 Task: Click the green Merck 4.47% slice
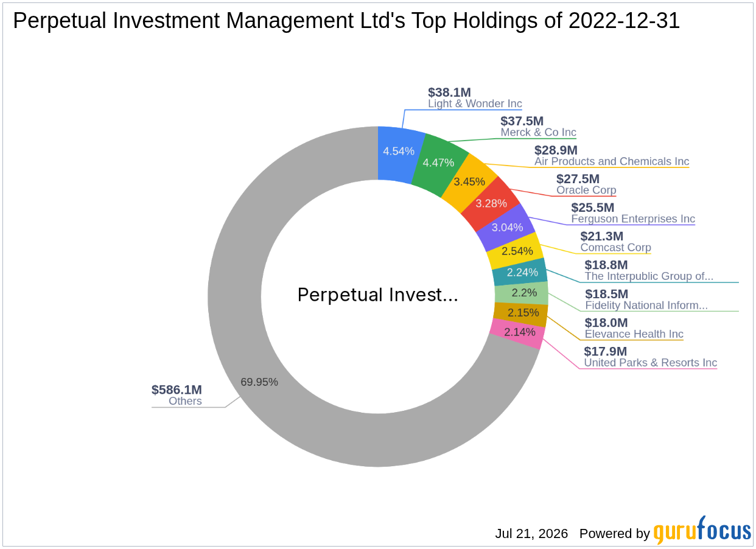point(439,163)
